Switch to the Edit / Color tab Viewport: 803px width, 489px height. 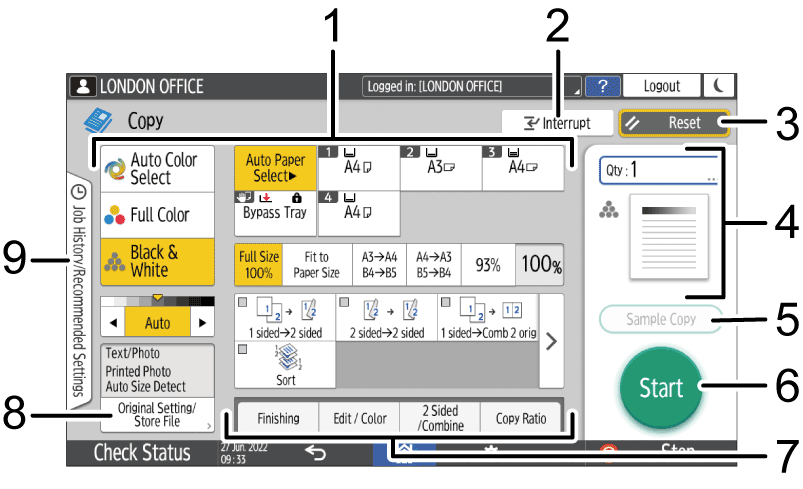[x=358, y=418]
